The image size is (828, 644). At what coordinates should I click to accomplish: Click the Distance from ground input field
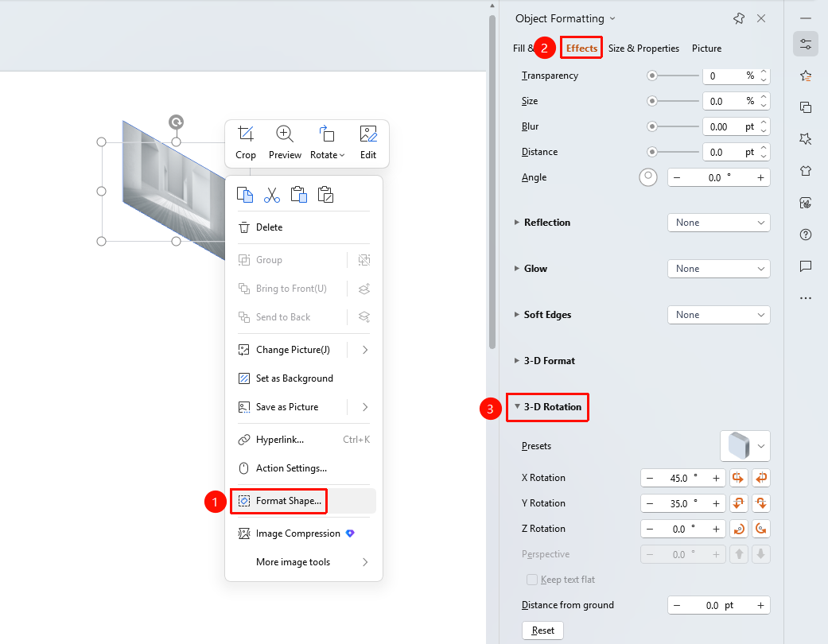coord(719,606)
